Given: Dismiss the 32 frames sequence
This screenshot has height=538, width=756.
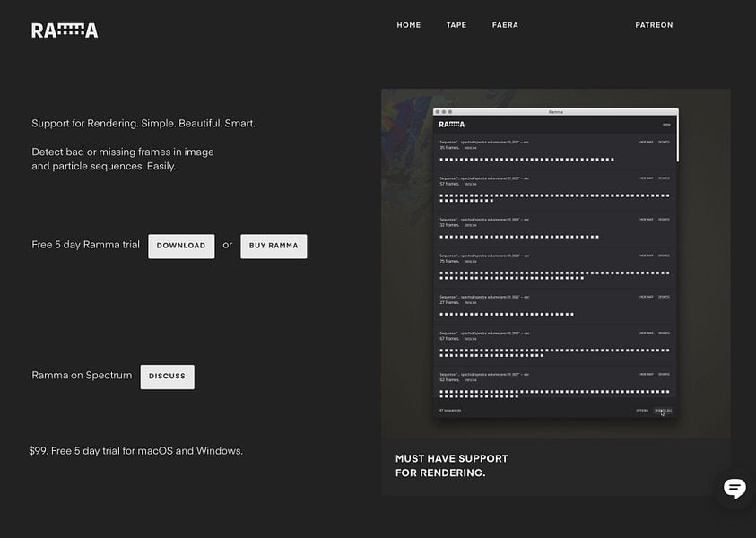Looking at the screenshot, I should pyautogui.click(x=664, y=220).
